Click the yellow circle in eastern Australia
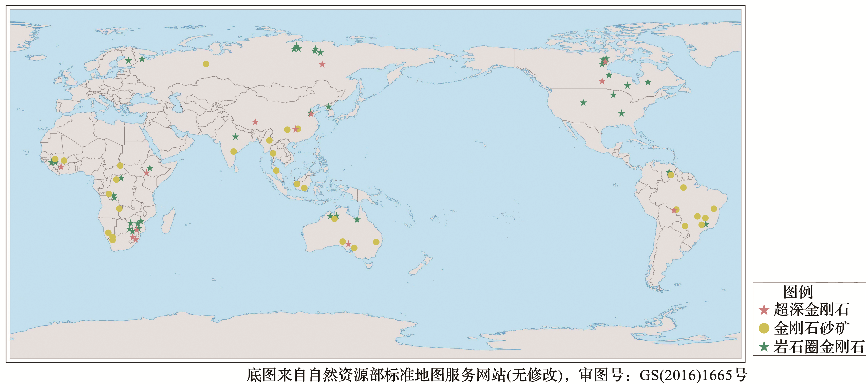Image resolution: width=868 pixels, height=384 pixels. point(376,242)
